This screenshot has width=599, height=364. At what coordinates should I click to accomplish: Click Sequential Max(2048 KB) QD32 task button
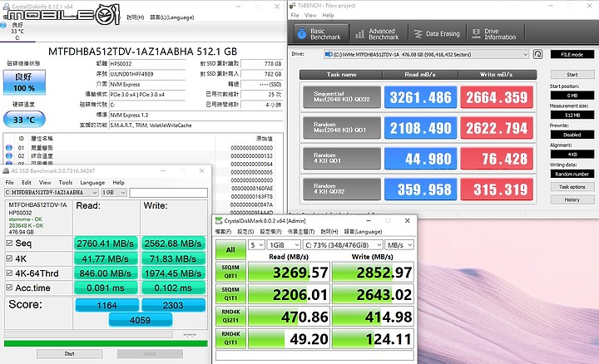(342, 97)
